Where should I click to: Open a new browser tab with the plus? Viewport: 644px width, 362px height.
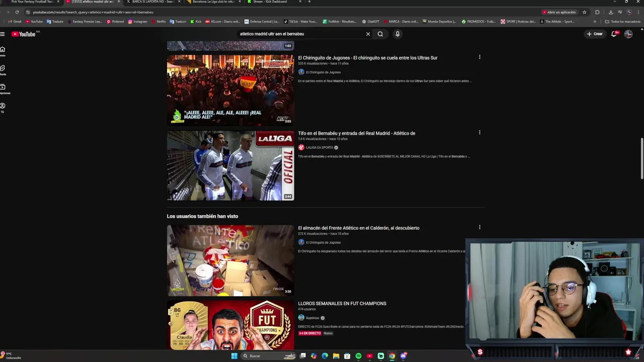(x=309, y=2)
